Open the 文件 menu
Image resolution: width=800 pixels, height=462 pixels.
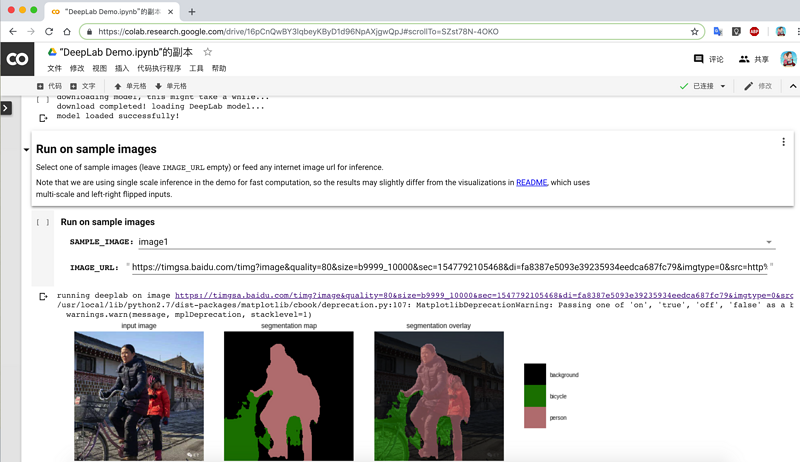point(54,68)
